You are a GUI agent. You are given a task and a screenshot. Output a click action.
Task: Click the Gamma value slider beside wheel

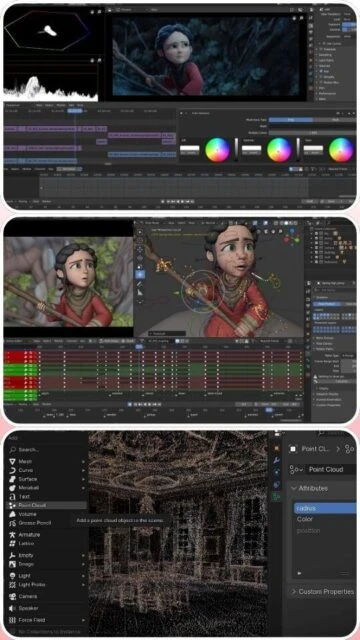(x=298, y=150)
